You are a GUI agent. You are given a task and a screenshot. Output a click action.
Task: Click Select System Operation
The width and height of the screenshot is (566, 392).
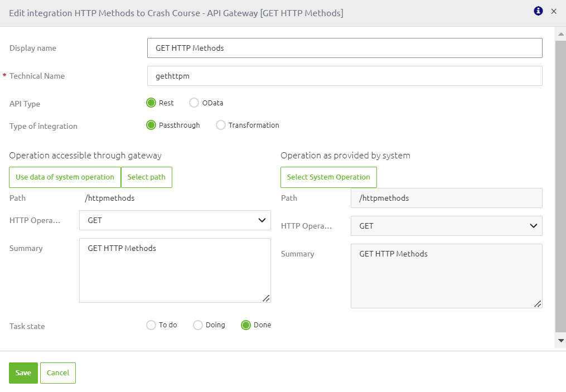point(328,177)
